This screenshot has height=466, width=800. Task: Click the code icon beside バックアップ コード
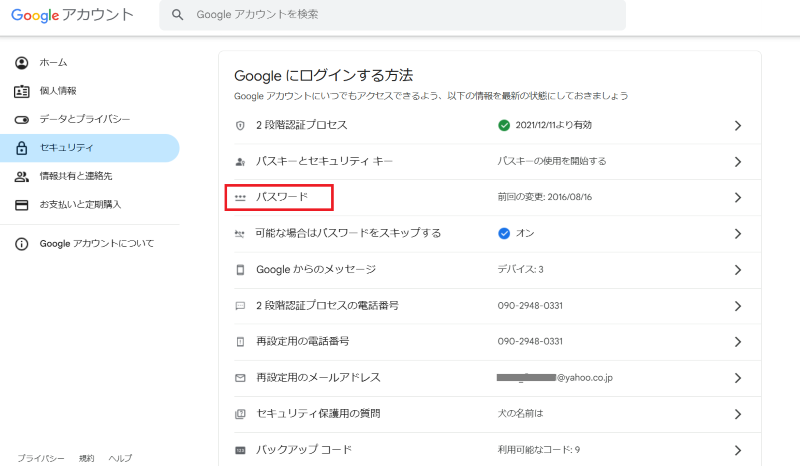point(240,450)
